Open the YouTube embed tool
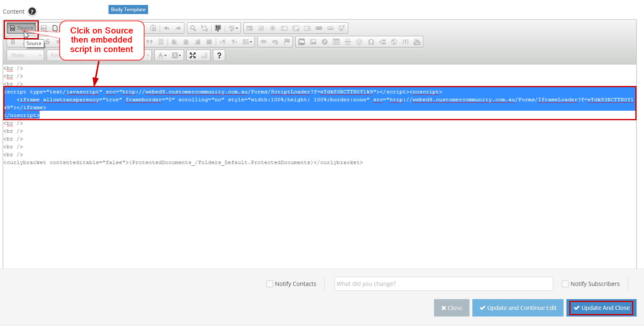Screen dimensions: 644x326 pyautogui.click(x=417, y=42)
